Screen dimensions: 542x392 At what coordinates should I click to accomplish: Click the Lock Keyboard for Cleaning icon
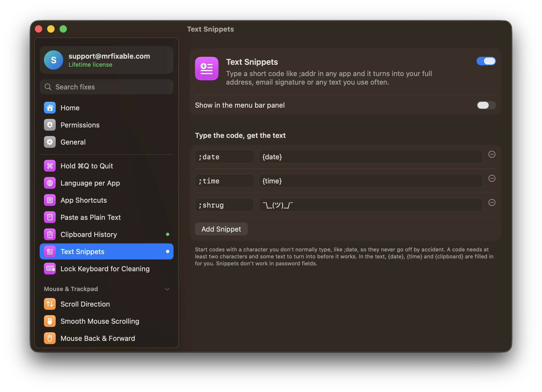coord(50,269)
